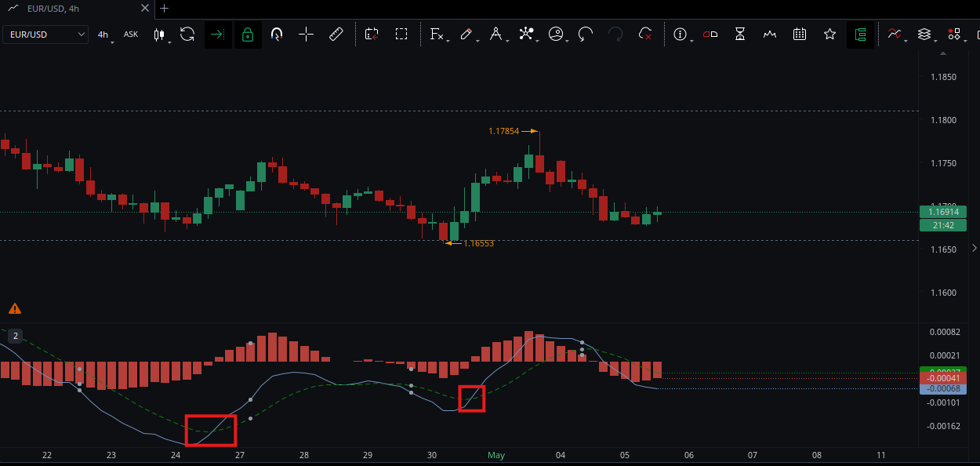Click the indicator pane number 2 badge

click(15, 336)
